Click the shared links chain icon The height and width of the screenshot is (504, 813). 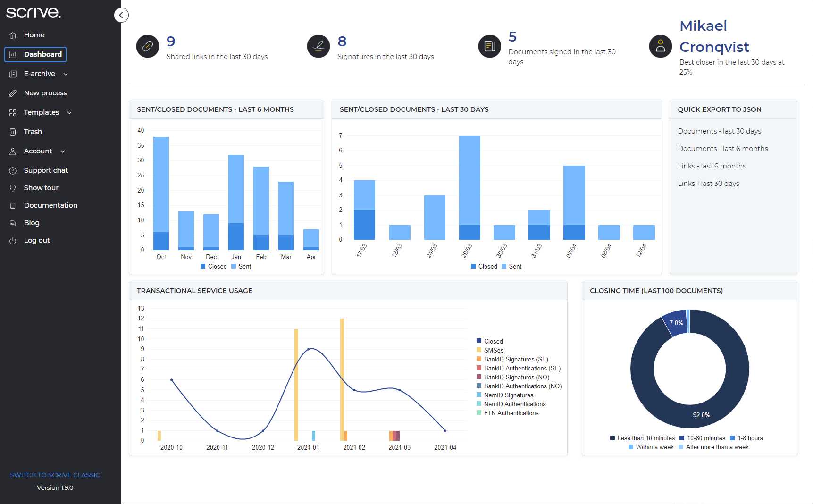[x=148, y=46]
